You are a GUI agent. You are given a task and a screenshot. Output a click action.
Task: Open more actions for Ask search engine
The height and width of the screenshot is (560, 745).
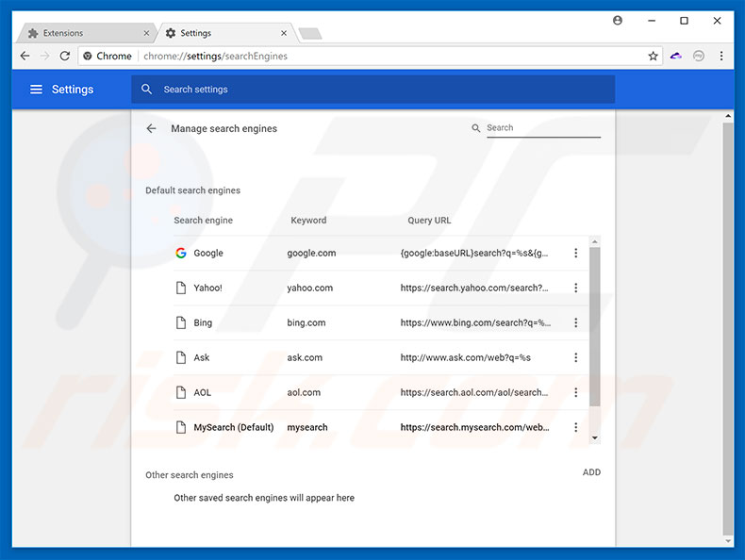tap(575, 357)
